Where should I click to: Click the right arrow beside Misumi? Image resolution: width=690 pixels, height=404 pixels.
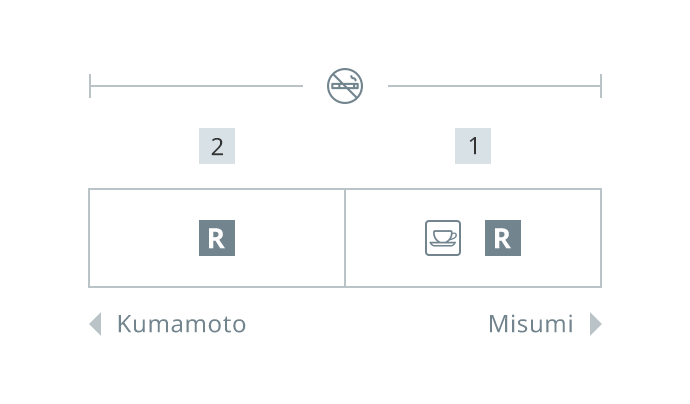596,324
